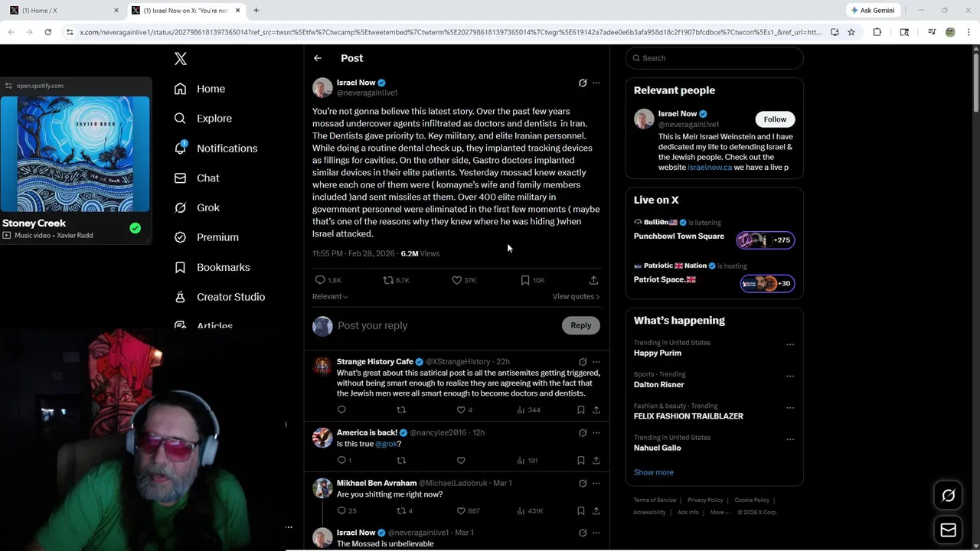Open browser extensions puzzle icon
Screen dimensions: 980x551
(877, 32)
